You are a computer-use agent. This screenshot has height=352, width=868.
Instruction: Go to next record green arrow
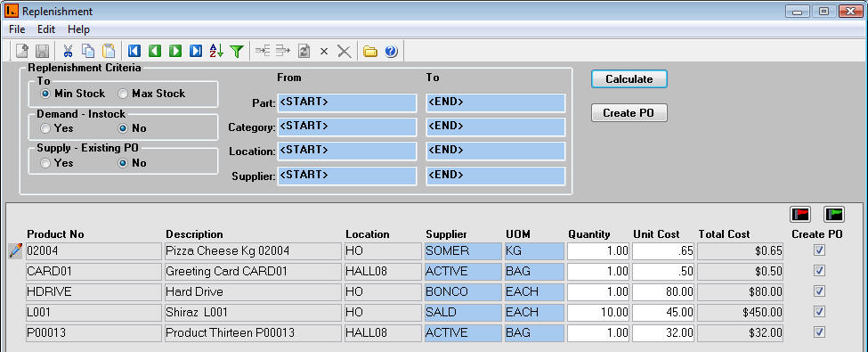click(174, 51)
